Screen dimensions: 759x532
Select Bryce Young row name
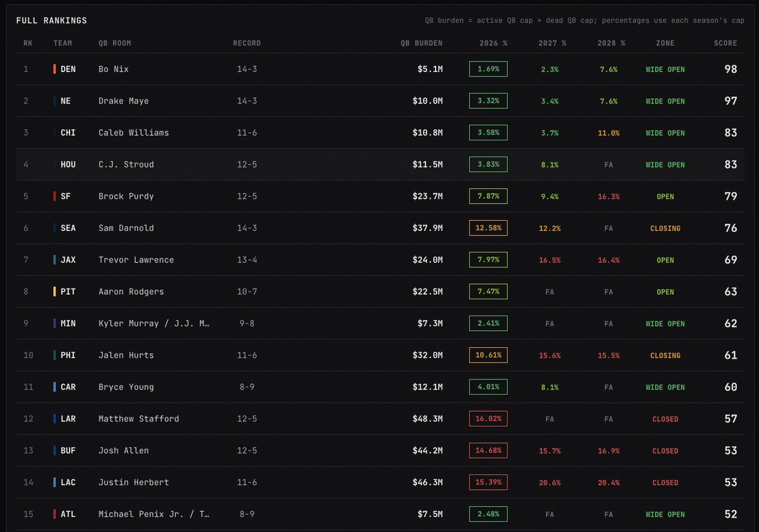pyautogui.click(x=126, y=387)
